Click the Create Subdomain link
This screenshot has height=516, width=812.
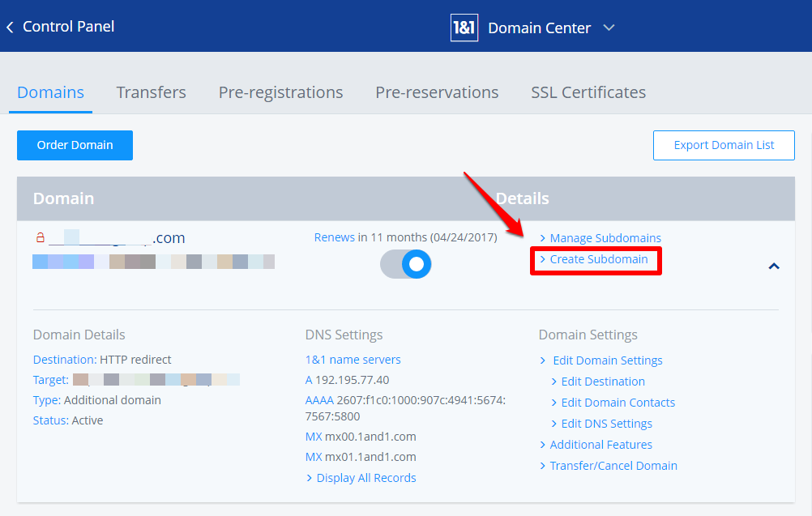coord(599,259)
